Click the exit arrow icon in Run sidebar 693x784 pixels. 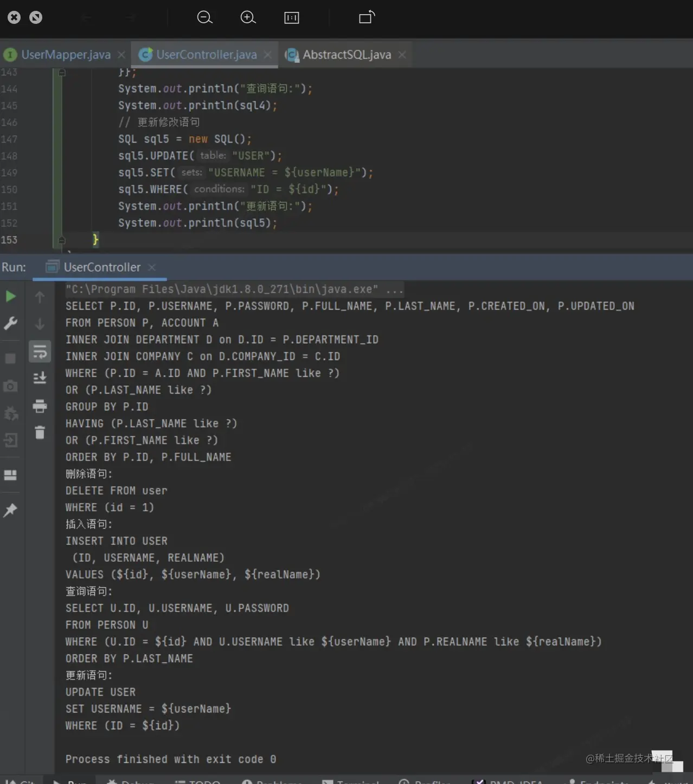pyautogui.click(x=10, y=440)
